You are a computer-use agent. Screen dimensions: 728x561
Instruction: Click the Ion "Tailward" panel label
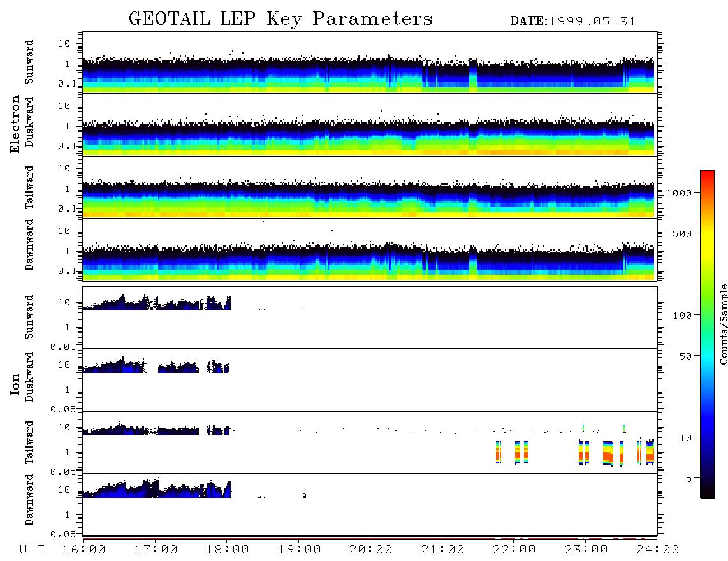29,442
